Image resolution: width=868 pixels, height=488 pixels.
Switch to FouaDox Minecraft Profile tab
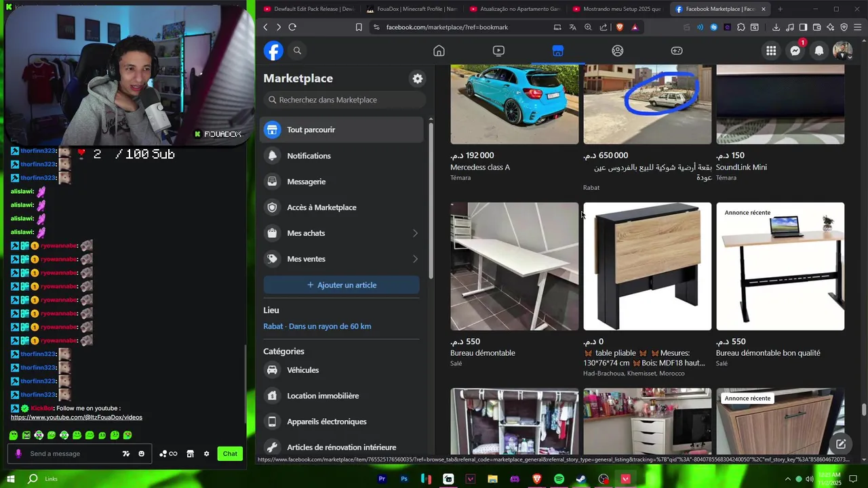(x=412, y=9)
